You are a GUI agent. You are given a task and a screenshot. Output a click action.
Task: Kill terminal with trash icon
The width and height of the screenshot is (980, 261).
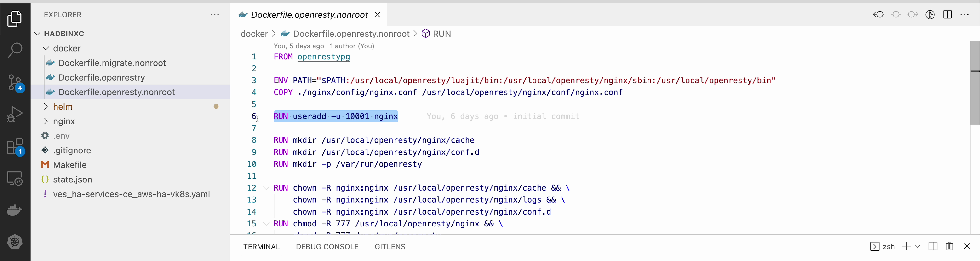950,246
